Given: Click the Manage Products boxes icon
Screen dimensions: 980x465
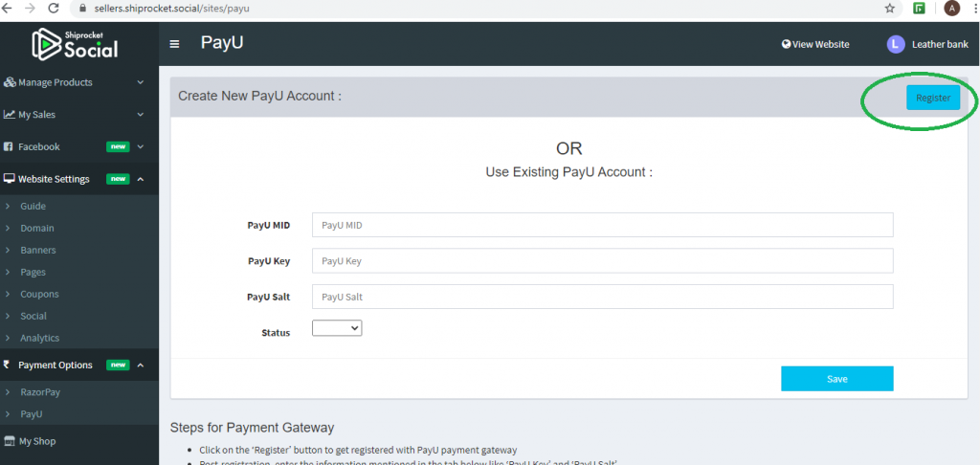Looking at the screenshot, I should (x=10, y=82).
